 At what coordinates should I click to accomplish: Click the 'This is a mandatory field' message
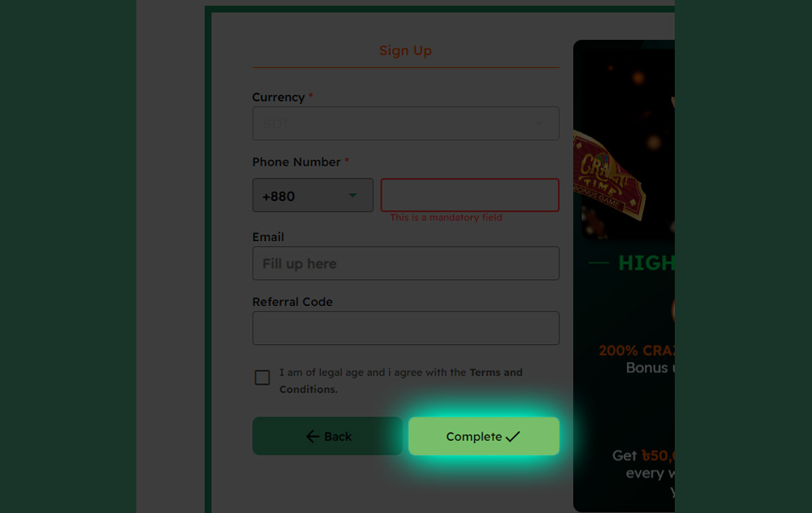coord(446,218)
